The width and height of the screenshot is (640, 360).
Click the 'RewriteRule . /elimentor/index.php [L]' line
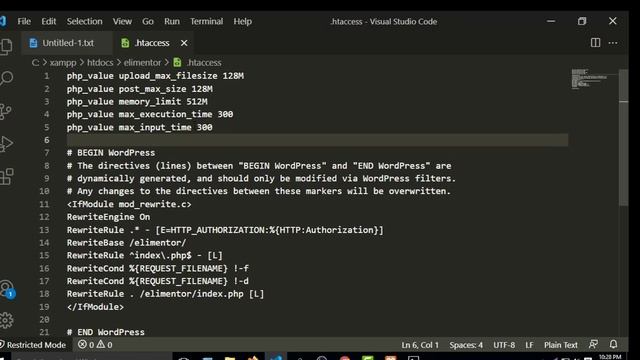tap(165, 294)
